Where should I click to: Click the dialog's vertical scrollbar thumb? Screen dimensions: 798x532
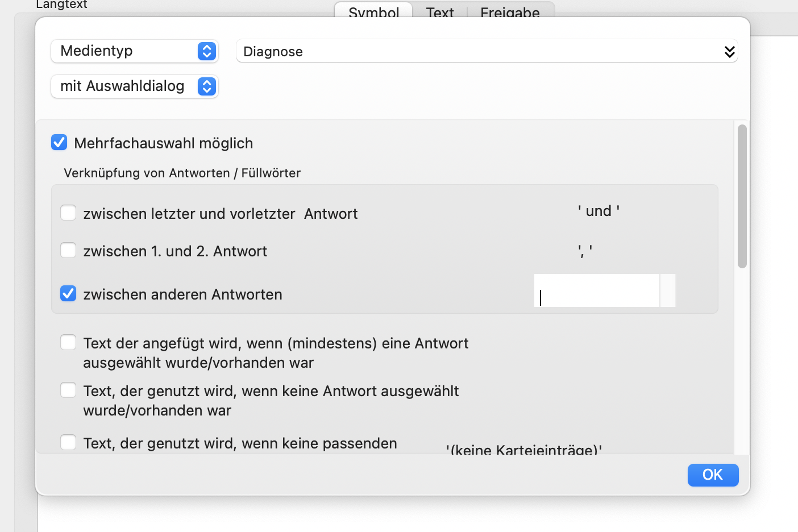click(742, 196)
